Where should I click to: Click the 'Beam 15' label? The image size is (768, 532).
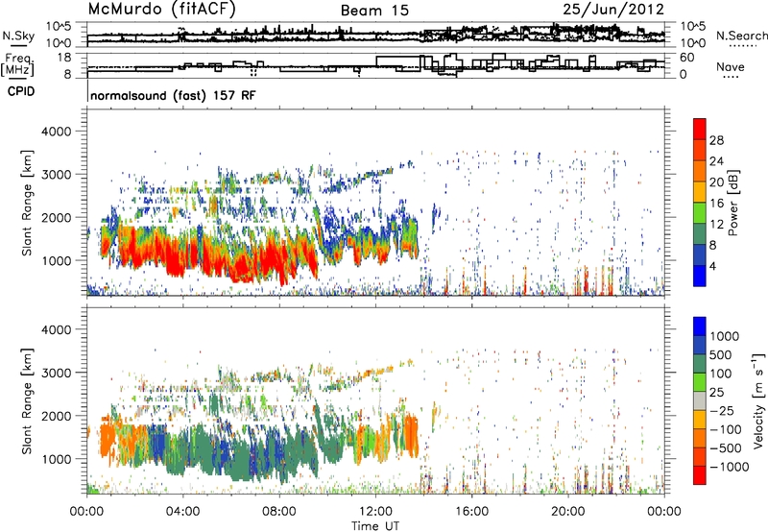(374, 11)
